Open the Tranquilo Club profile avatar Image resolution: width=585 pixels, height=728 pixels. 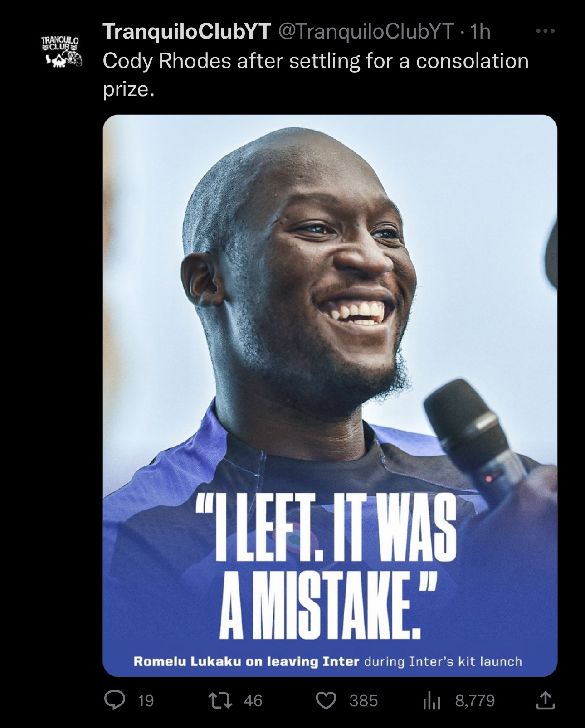point(60,51)
